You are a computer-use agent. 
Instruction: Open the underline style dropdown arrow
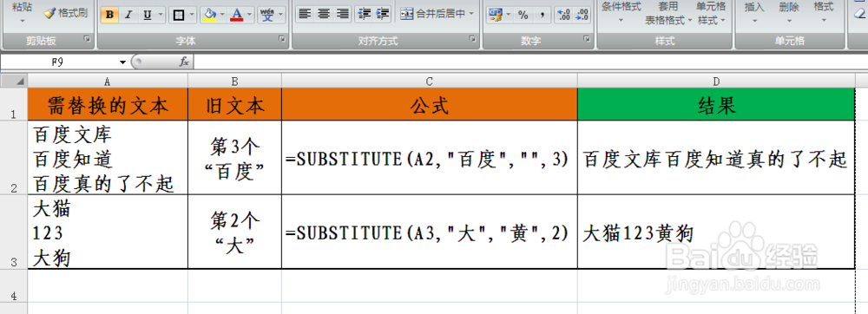coord(161,15)
